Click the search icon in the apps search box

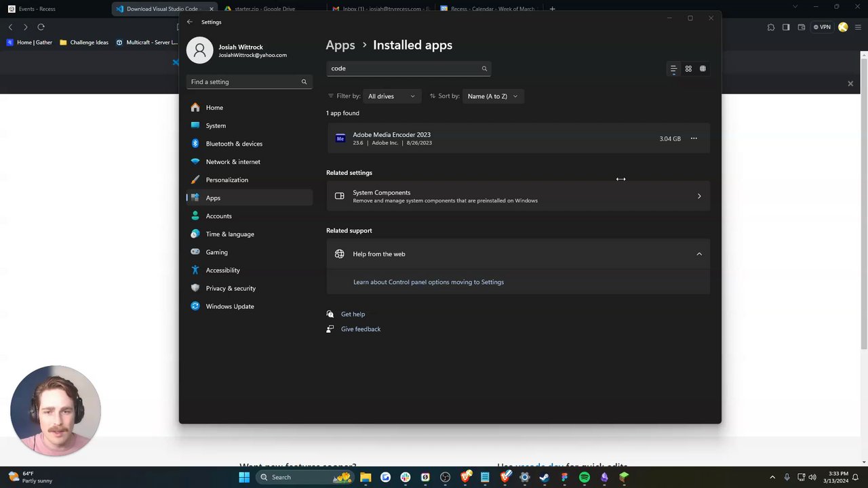484,68
